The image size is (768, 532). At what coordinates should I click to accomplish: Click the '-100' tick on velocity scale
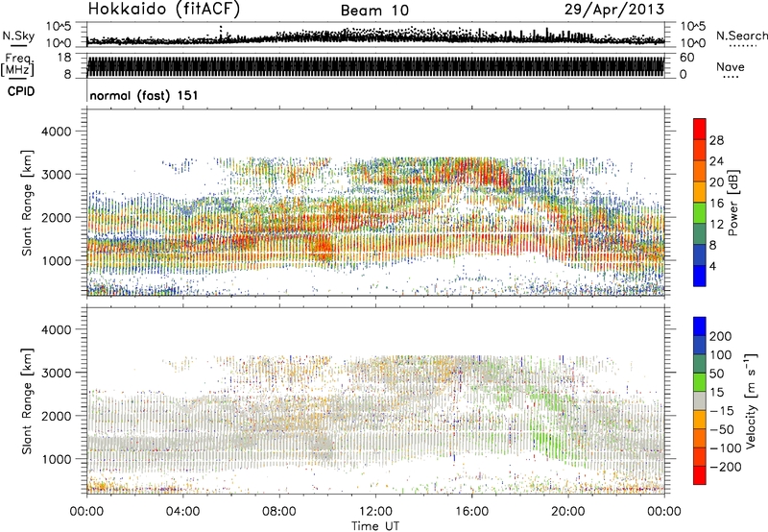tap(726, 448)
